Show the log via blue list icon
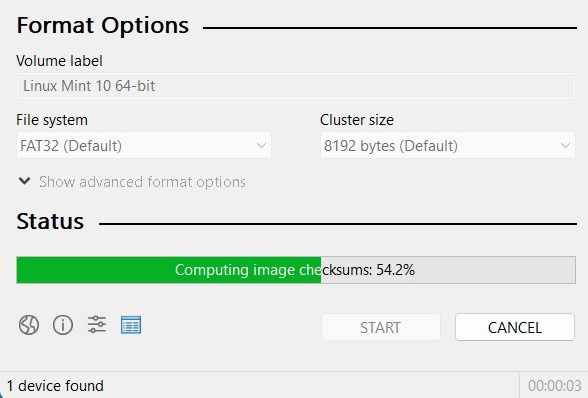The image size is (588, 398). (x=131, y=325)
